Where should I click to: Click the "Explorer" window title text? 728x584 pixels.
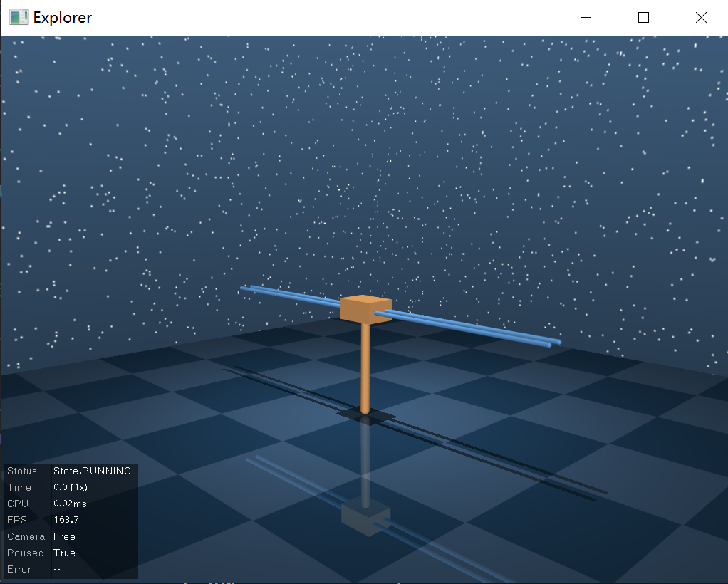tap(63, 18)
